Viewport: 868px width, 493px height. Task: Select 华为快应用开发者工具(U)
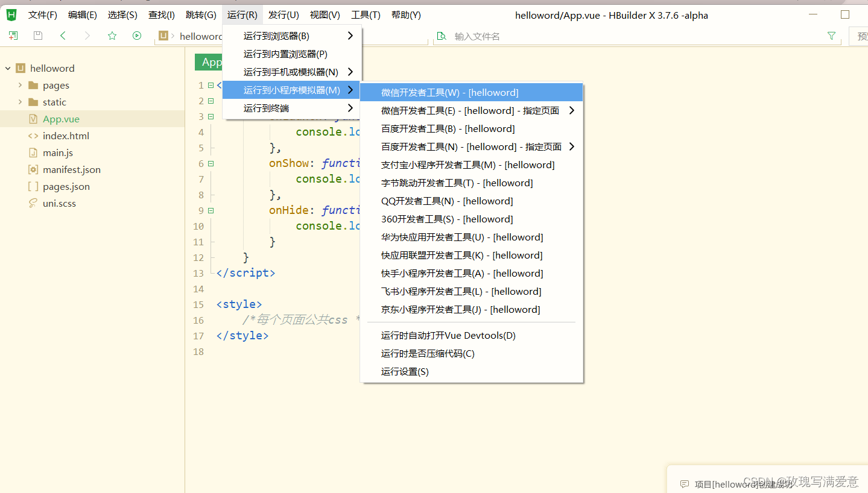point(471,237)
